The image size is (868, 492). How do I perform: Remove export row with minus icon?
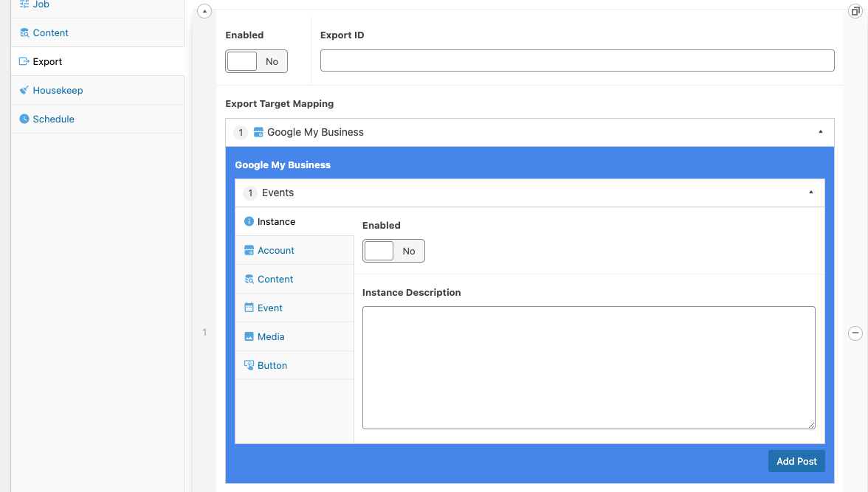pos(855,333)
